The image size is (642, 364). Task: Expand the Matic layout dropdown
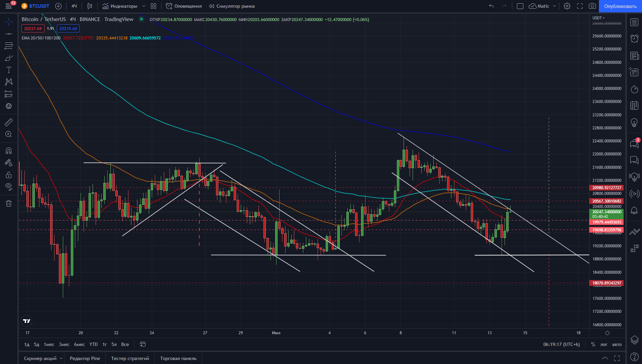click(554, 6)
